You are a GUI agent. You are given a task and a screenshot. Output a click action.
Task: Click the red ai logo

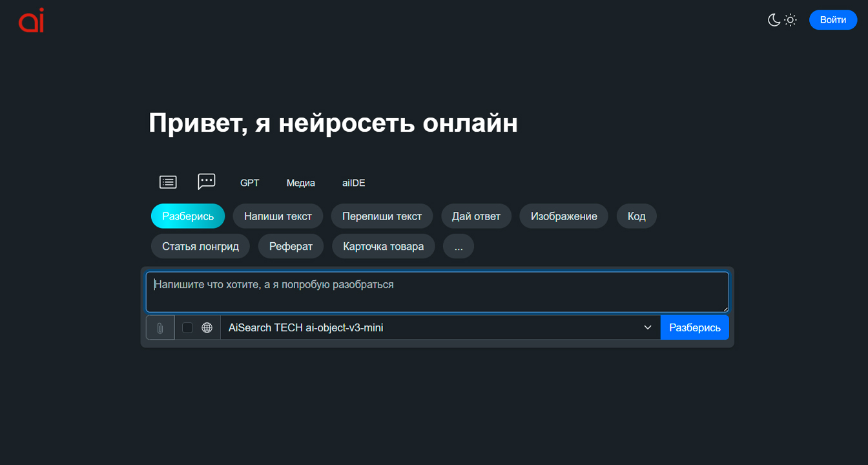(30, 20)
